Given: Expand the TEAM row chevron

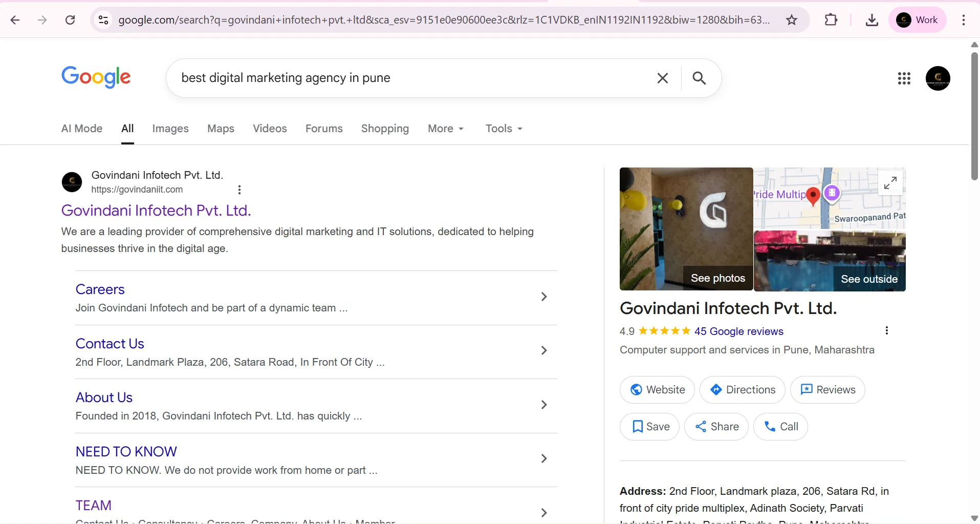Looking at the screenshot, I should tap(544, 513).
